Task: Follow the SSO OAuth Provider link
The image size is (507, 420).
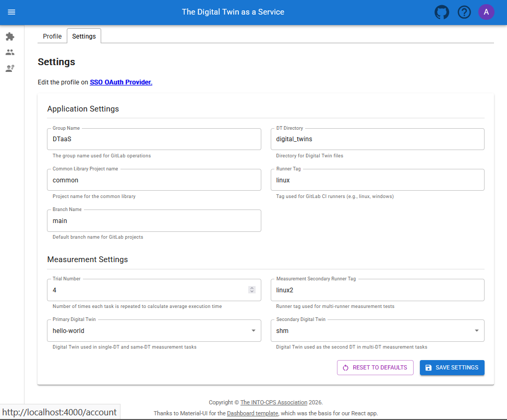Action: 121,82
